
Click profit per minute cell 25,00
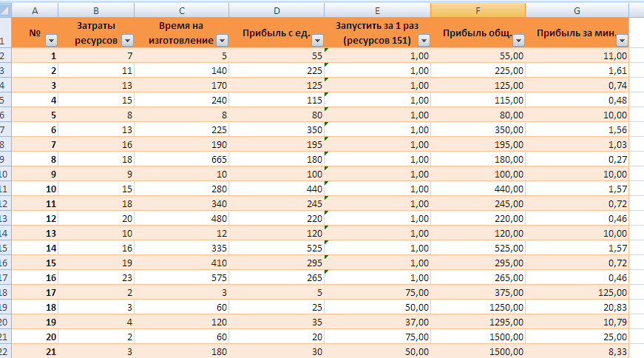point(577,337)
